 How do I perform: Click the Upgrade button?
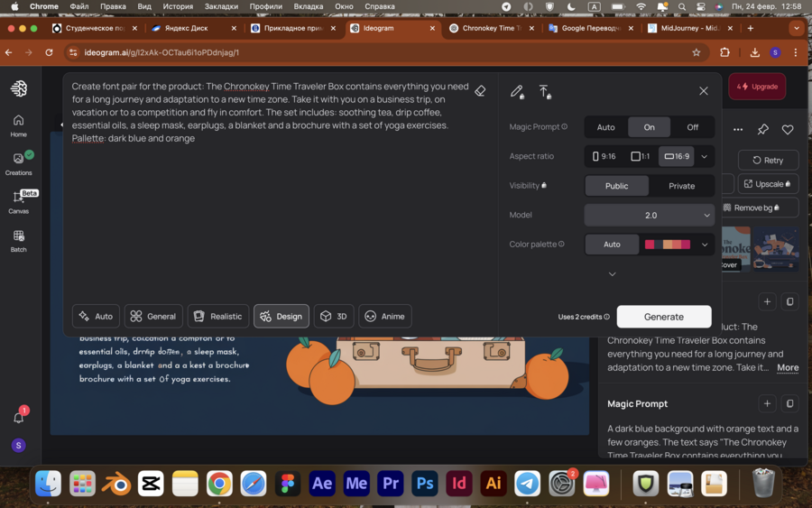point(757,87)
